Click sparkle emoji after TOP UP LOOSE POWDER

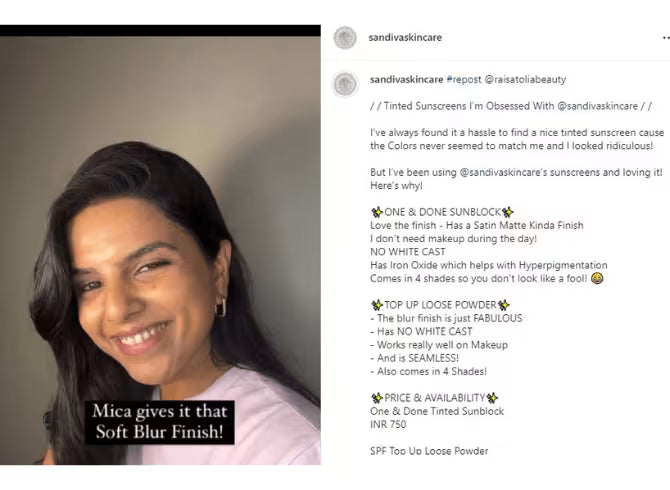[x=503, y=305]
